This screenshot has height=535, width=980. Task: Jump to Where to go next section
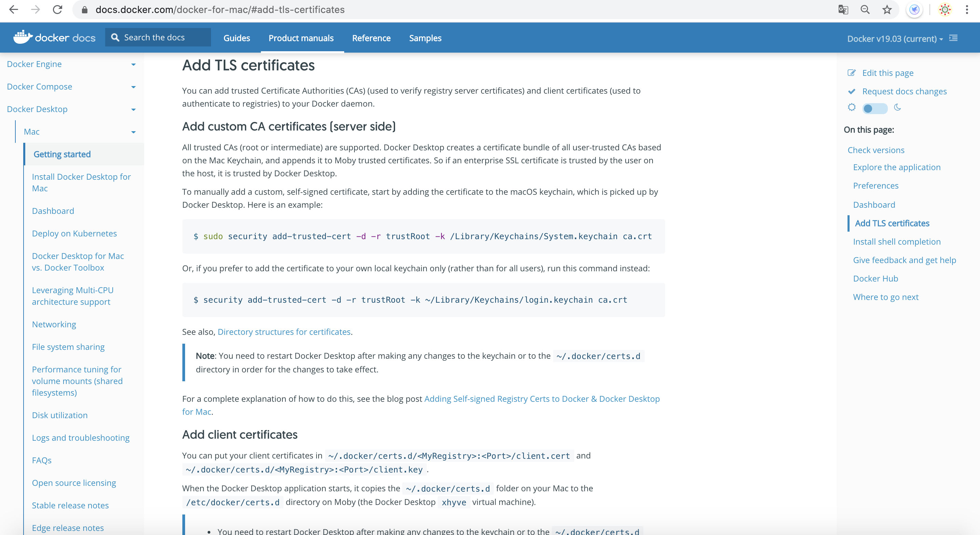886,297
